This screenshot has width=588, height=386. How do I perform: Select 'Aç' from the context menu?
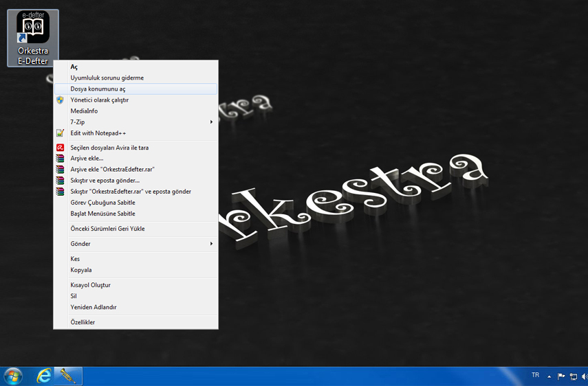point(74,67)
